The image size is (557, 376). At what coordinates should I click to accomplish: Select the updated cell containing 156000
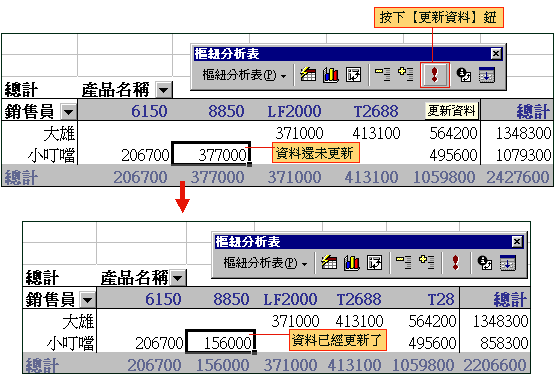tap(221, 342)
